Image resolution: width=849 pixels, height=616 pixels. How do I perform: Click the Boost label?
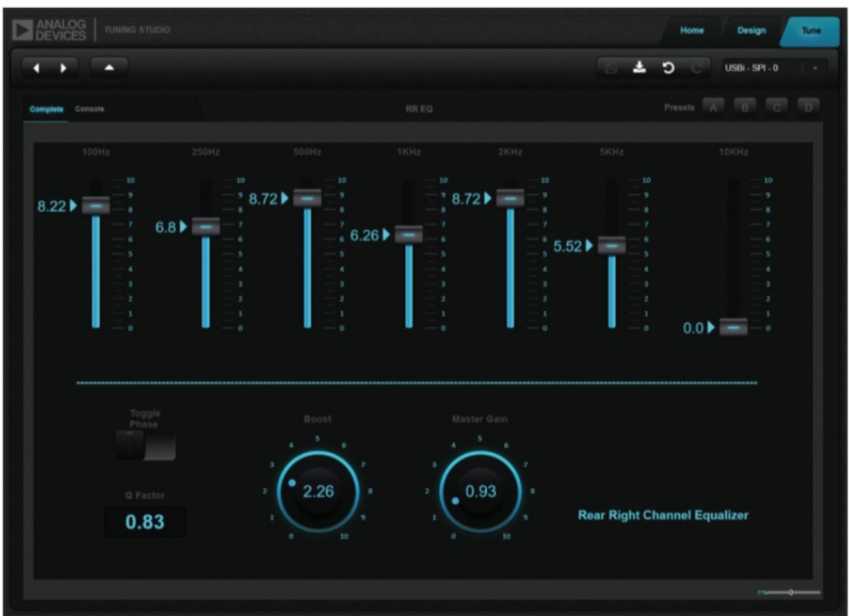coord(318,419)
